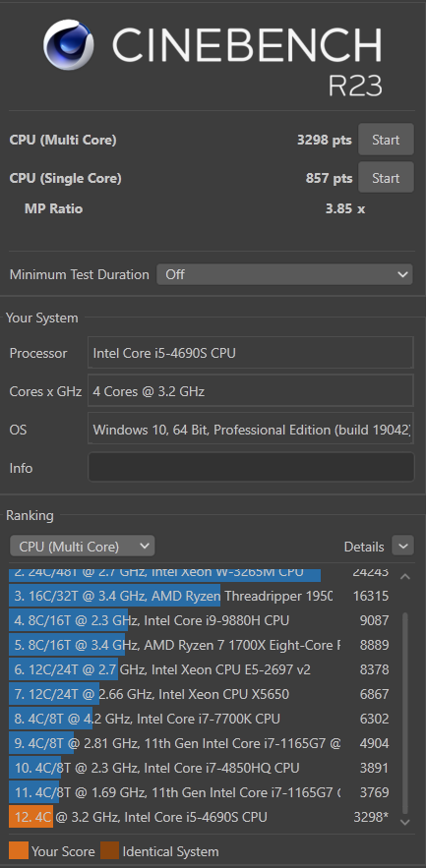The height and width of the screenshot is (868, 426).
Task: Click the ranking list scroll-up arrow
Action: (405, 577)
